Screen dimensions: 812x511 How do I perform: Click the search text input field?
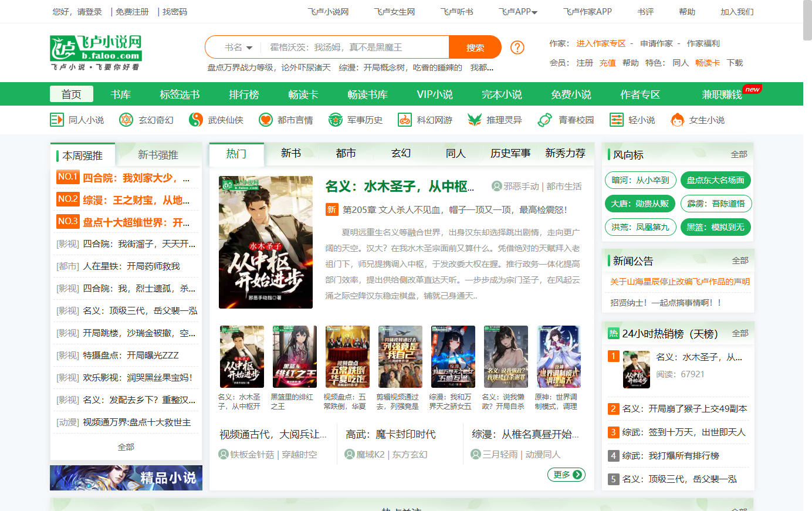tap(355, 48)
